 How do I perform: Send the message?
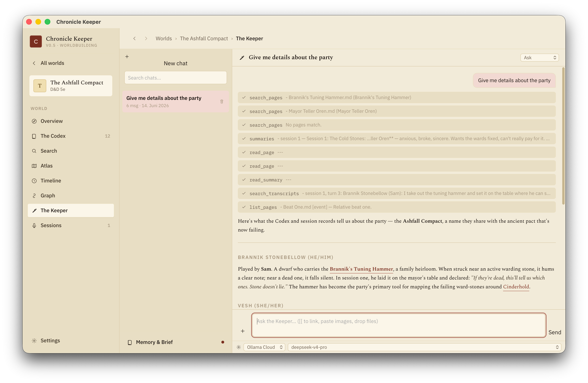[x=555, y=332]
